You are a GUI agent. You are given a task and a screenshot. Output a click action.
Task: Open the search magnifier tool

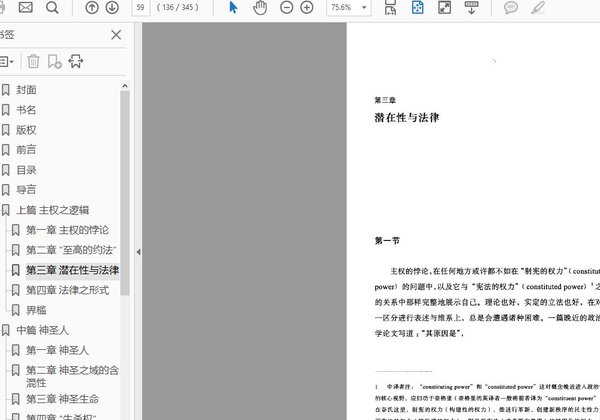pos(52,8)
